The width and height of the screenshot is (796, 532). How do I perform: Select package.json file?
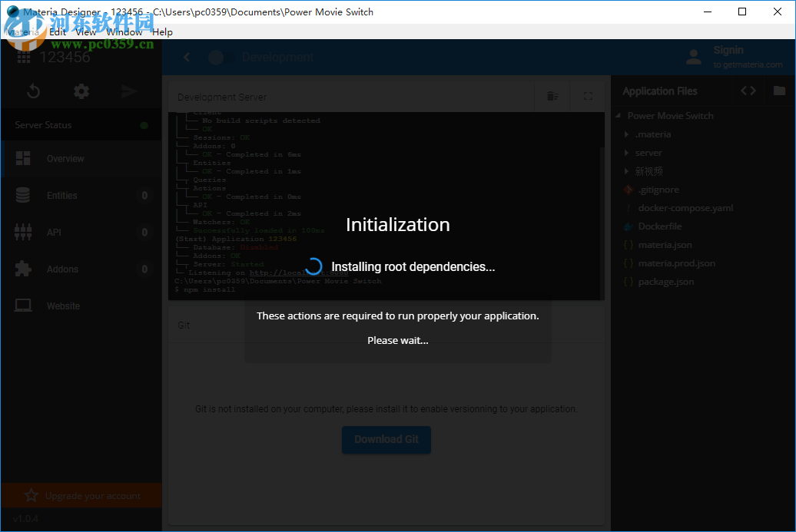coord(666,282)
